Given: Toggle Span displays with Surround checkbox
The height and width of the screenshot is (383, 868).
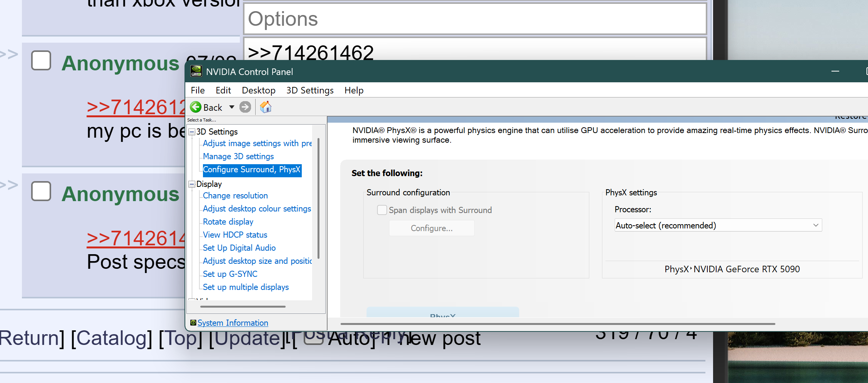Looking at the screenshot, I should click(x=382, y=210).
